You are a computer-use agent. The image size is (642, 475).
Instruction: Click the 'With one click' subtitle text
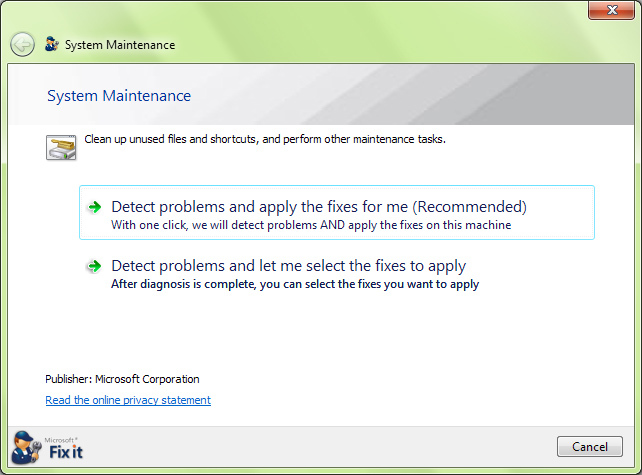tap(311, 225)
